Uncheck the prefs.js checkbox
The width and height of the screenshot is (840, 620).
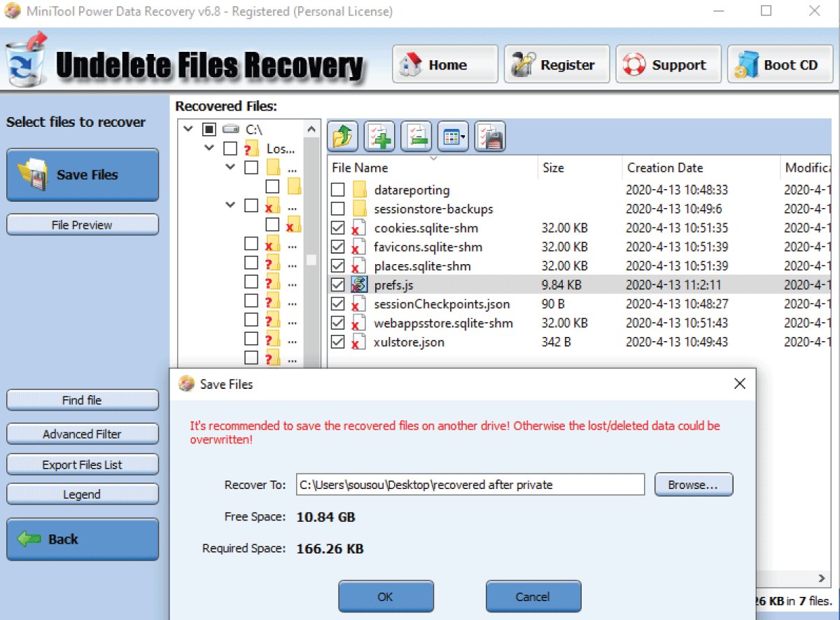tap(338, 285)
